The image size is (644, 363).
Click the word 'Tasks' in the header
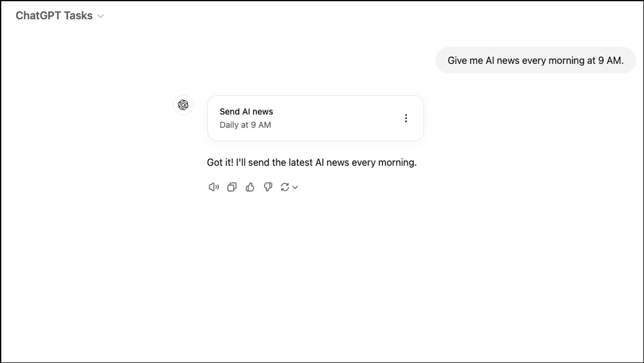[x=79, y=15]
